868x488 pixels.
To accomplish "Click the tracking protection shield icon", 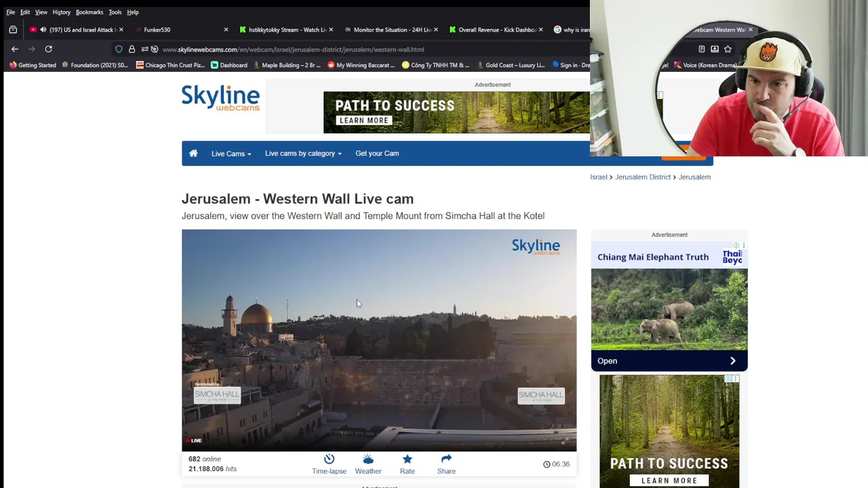I will 119,49.
